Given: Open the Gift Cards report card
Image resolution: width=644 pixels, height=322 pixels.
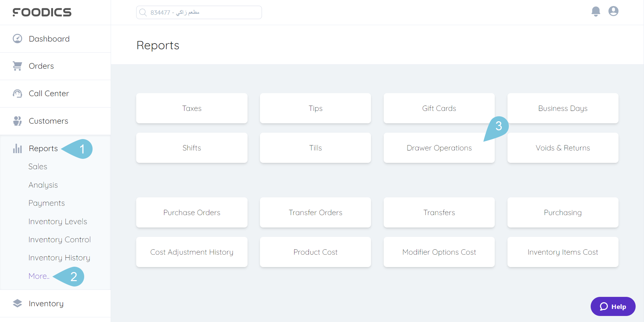Looking at the screenshot, I should pos(439,108).
